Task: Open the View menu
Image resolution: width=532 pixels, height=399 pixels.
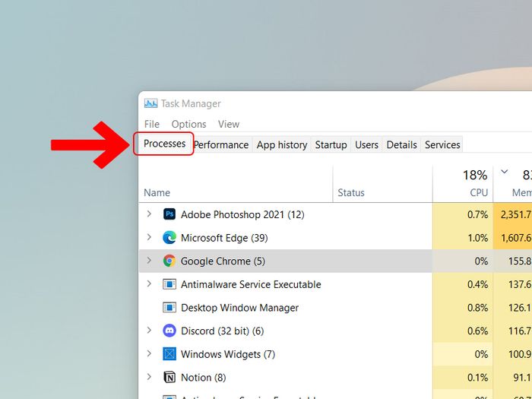Action: (229, 124)
